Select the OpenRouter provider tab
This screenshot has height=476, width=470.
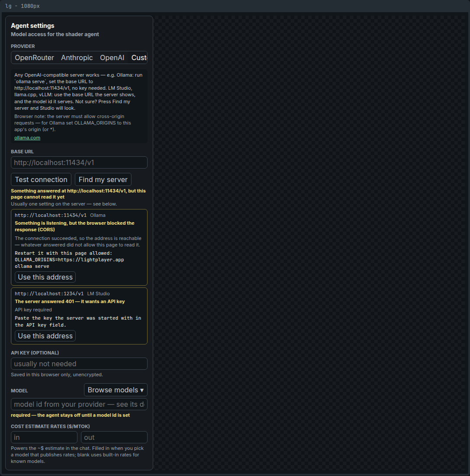coord(34,57)
